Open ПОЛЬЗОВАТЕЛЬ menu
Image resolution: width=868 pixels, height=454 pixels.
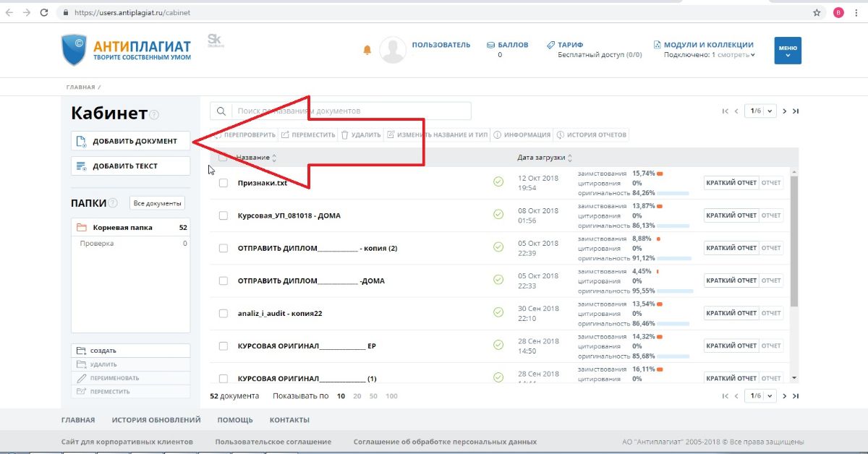pyautogui.click(x=441, y=45)
